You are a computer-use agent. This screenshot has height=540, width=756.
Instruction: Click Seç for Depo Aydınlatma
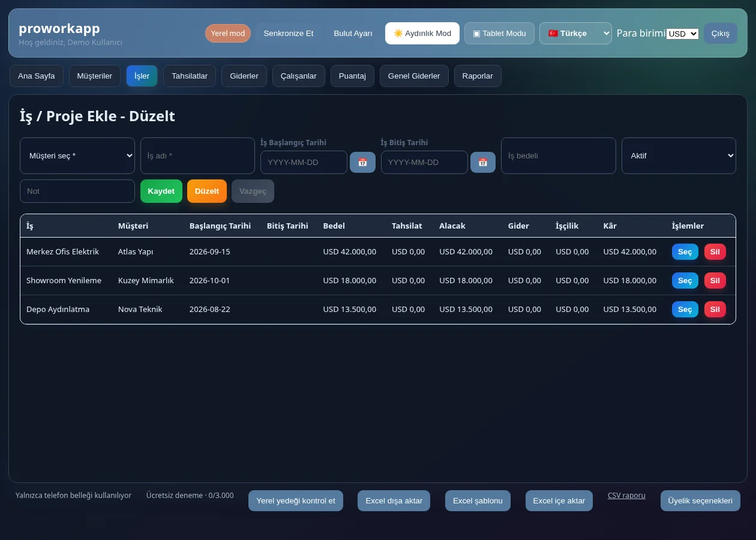tap(685, 309)
